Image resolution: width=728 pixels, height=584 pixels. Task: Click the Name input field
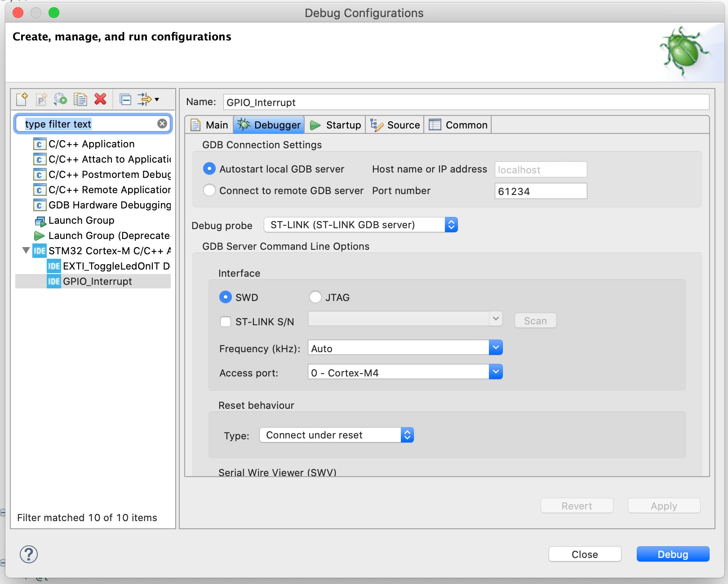pyautogui.click(x=466, y=102)
